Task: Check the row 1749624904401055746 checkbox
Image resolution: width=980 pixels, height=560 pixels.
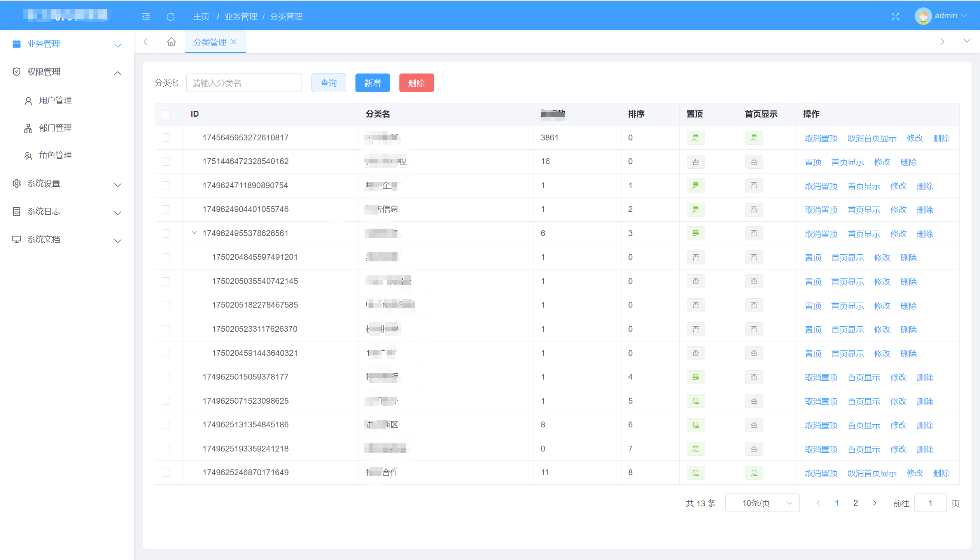Action: [x=166, y=209]
